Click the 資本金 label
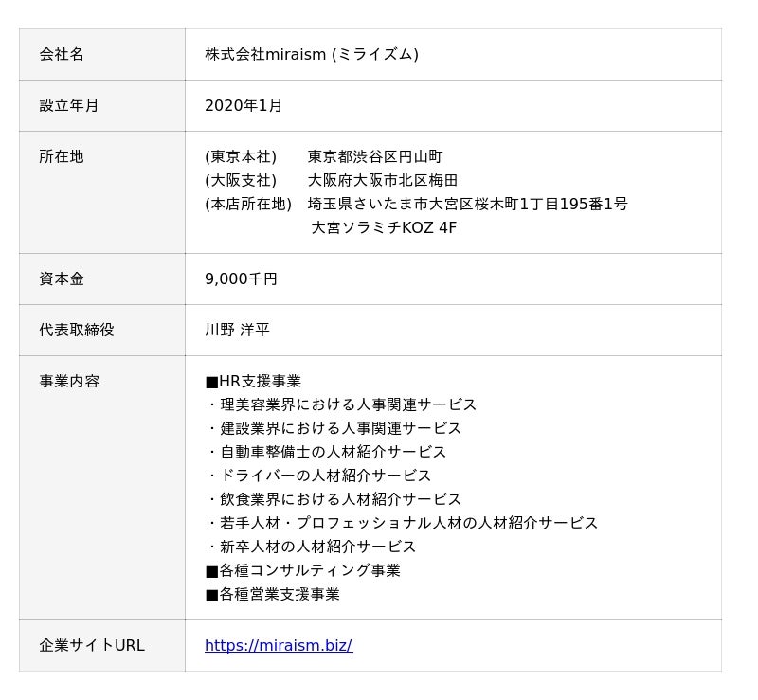 coord(62,278)
